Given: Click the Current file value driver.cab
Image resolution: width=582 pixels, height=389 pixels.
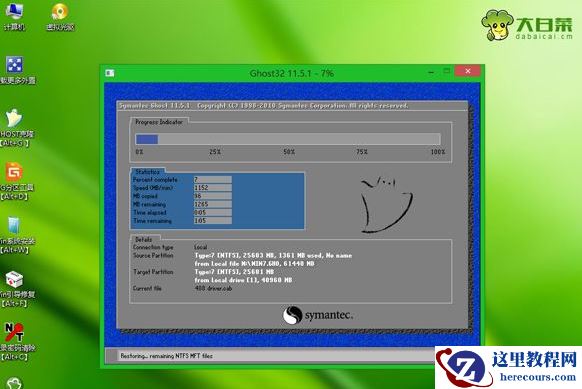Looking at the screenshot, I should click(x=213, y=288).
